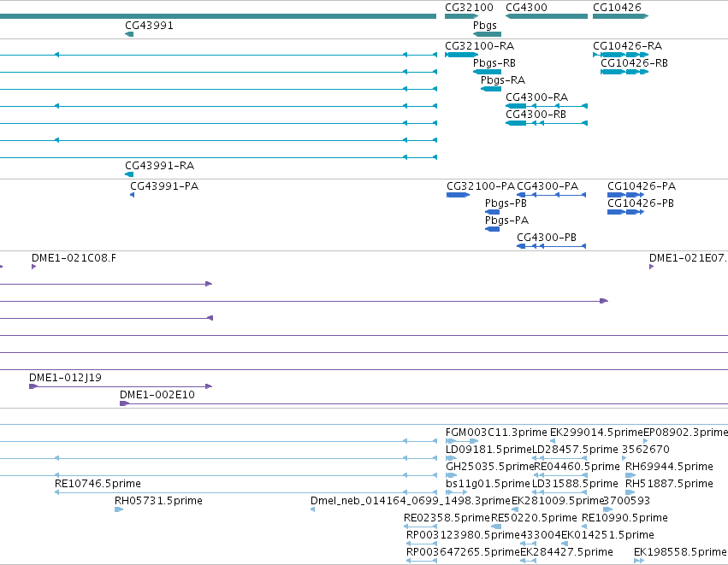Select the CG4300-RA transcript
Viewport: 728px width, 565px height.
pyautogui.click(x=547, y=106)
